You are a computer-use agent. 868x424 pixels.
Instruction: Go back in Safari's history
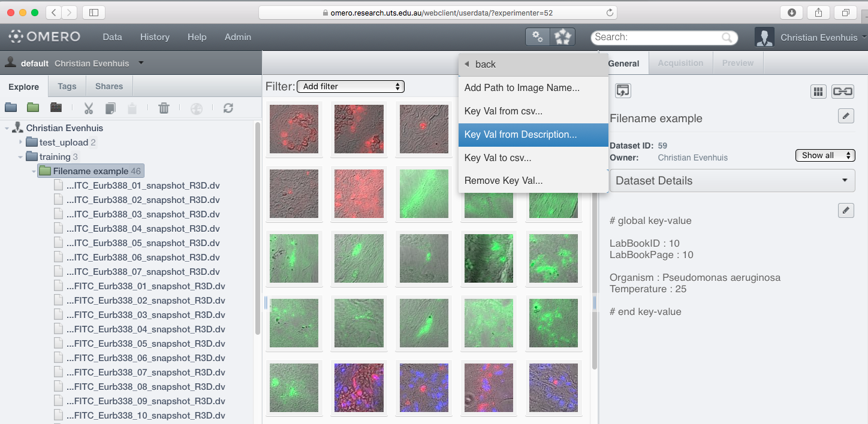[54, 13]
